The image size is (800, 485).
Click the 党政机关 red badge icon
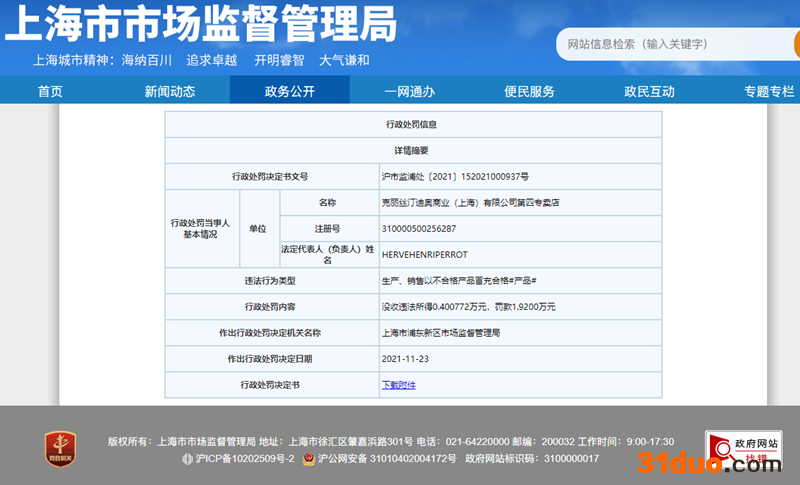pyautogui.click(x=60, y=448)
